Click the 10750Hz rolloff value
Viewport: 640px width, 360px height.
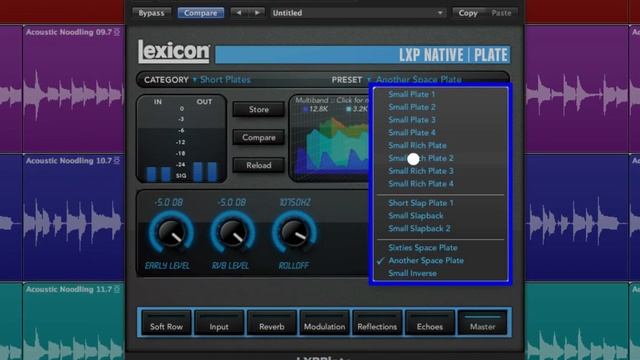point(295,202)
